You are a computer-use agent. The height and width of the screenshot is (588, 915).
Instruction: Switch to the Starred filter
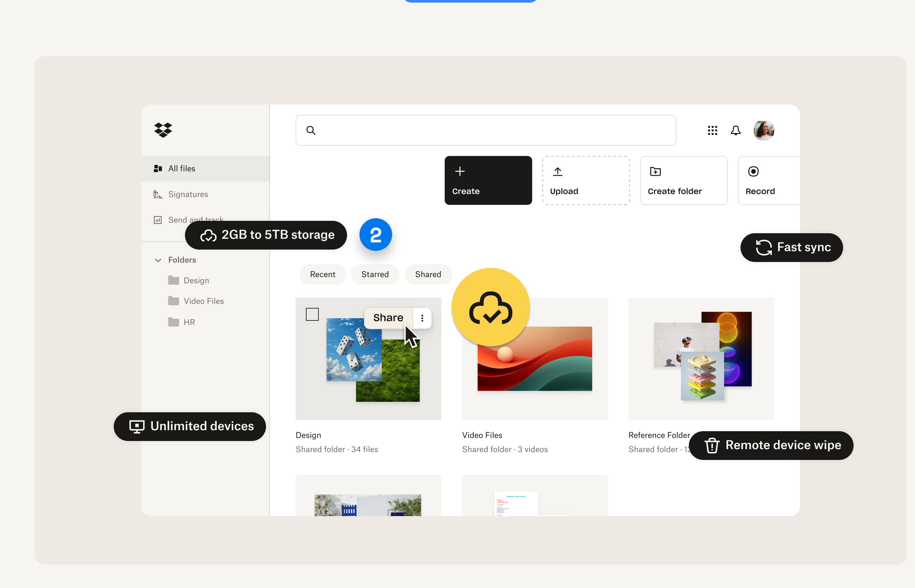tap(374, 274)
